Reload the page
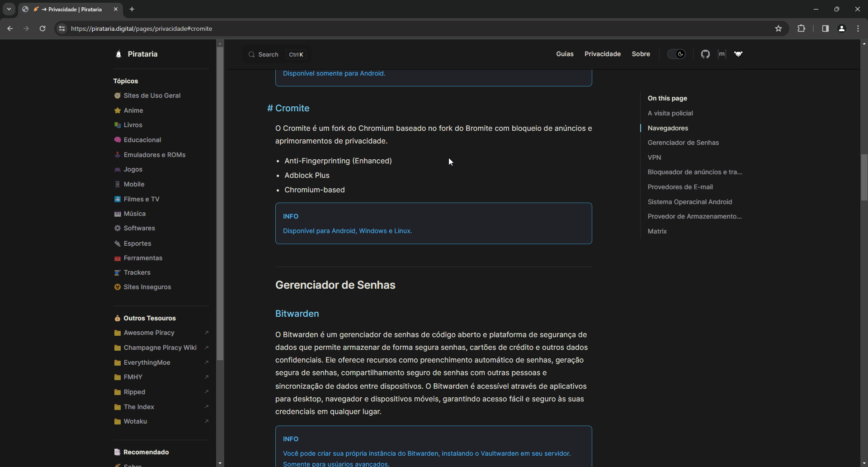868x467 pixels. [x=42, y=29]
